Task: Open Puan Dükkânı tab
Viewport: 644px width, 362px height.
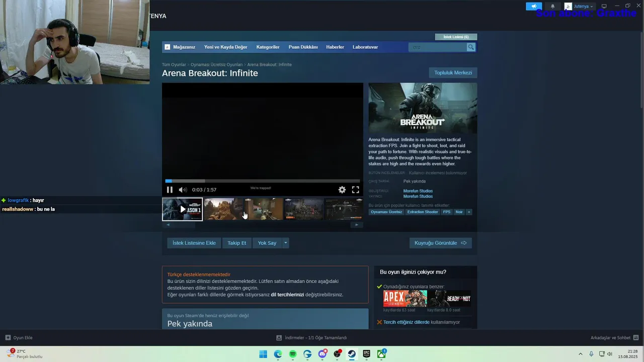Action: 303,47
